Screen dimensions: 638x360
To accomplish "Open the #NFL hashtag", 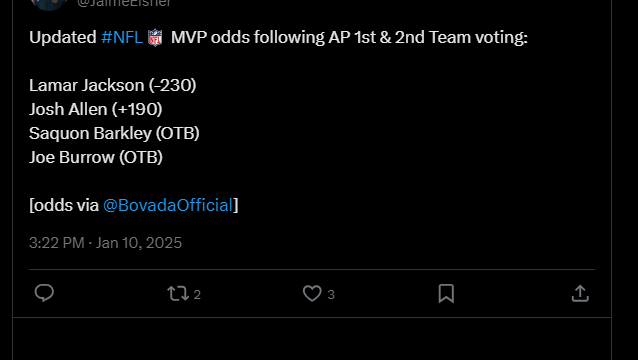I will tap(122, 37).
